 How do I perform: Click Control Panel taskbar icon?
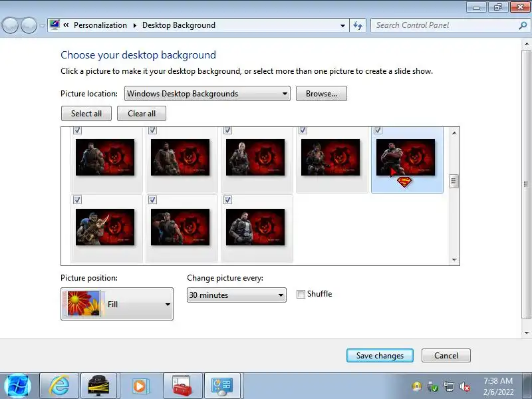tap(222, 386)
